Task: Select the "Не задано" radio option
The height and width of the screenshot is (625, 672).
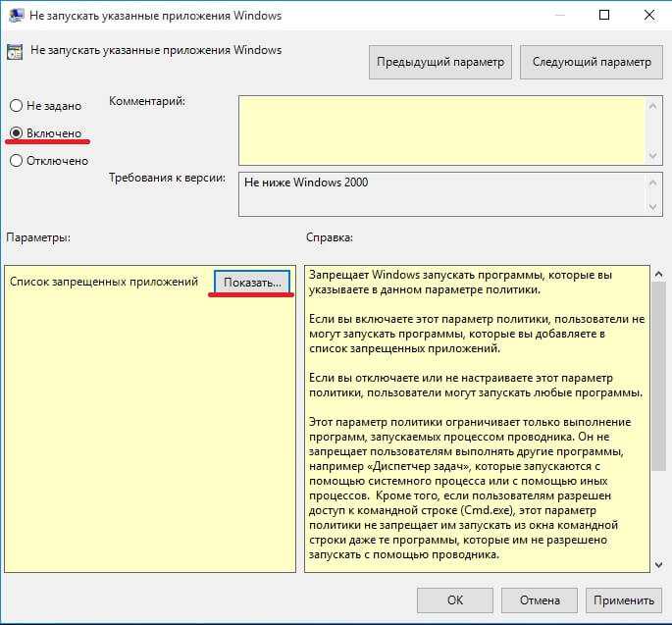Action: [x=16, y=105]
